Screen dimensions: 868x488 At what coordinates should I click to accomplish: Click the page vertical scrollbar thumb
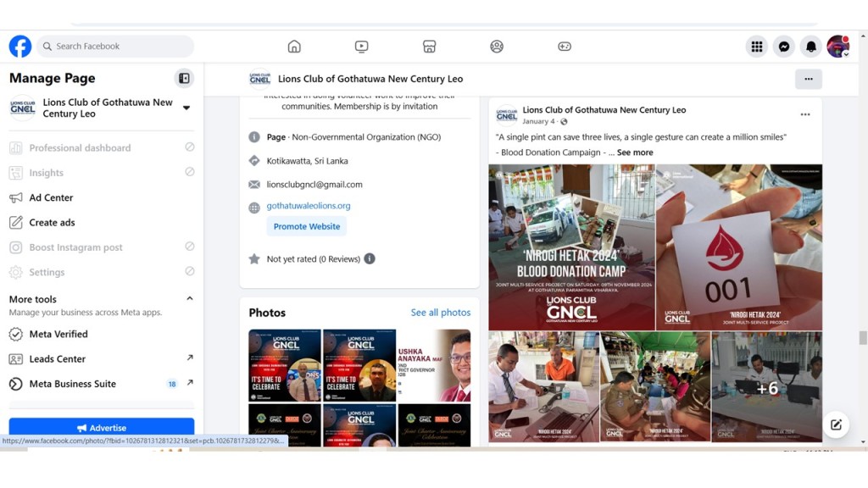[862, 337]
